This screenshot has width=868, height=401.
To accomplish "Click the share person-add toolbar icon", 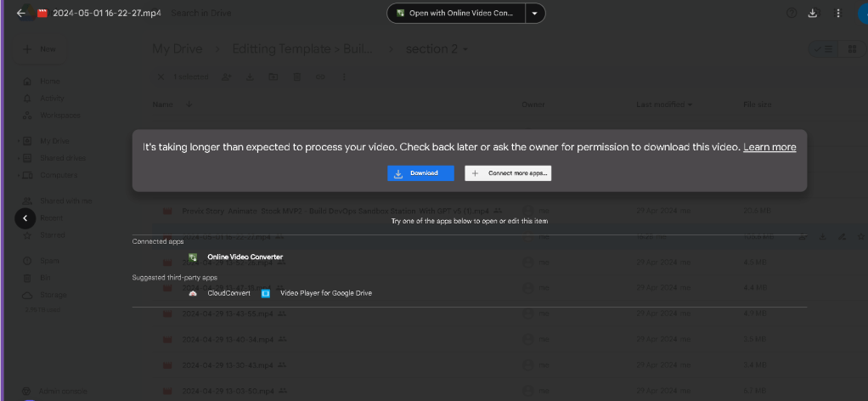I will pyautogui.click(x=226, y=77).
